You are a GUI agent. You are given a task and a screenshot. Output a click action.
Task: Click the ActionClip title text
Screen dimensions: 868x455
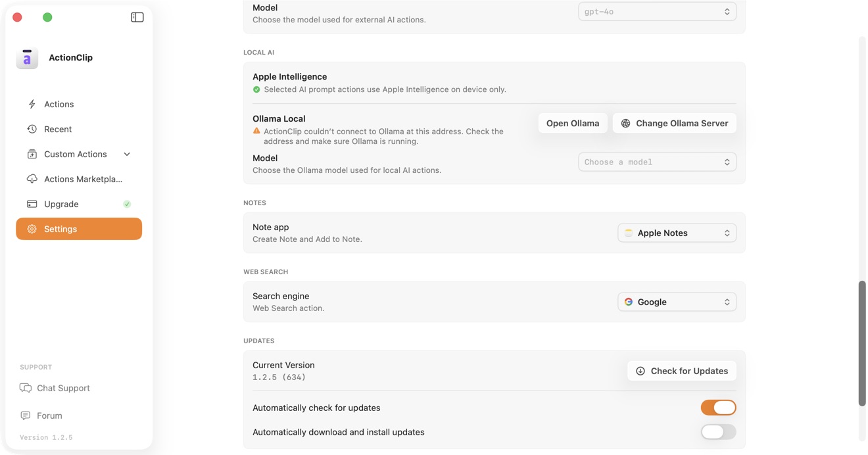tap(70, 57)
